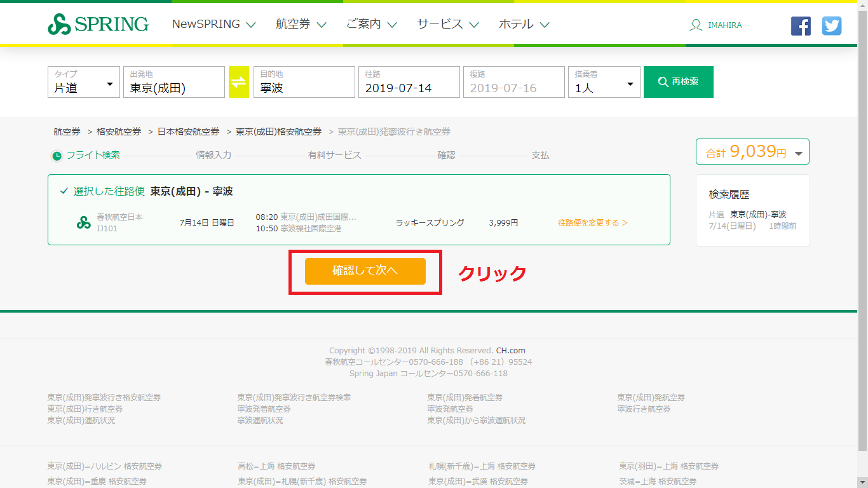Click the green 再検索 search button

pos(678,82)
